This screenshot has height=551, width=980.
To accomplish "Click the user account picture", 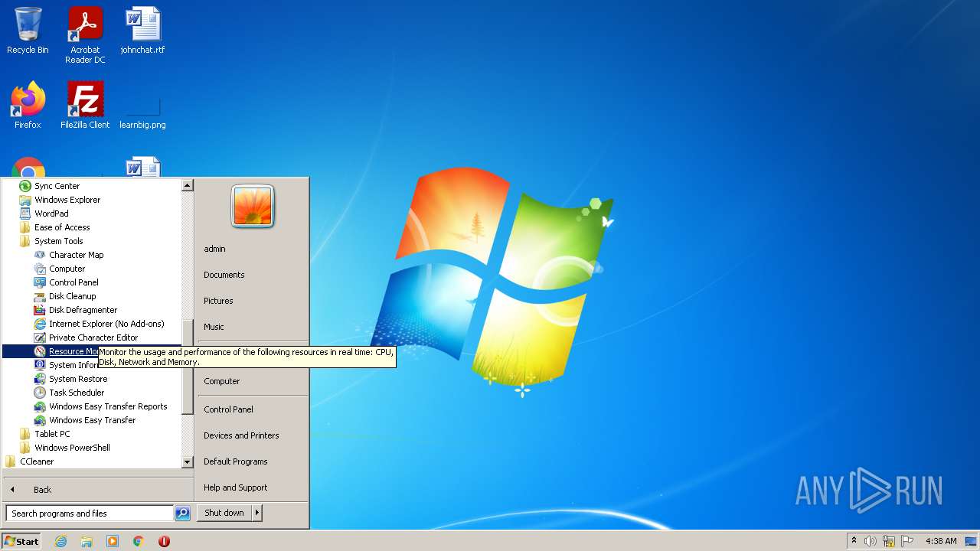I will click(x=253, y=206).
